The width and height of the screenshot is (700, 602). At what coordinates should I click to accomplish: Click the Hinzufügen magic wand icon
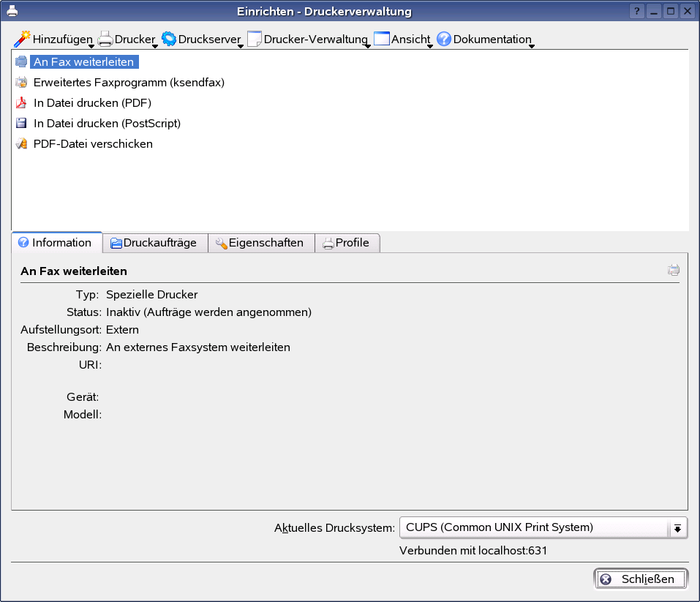pos(22,39)
